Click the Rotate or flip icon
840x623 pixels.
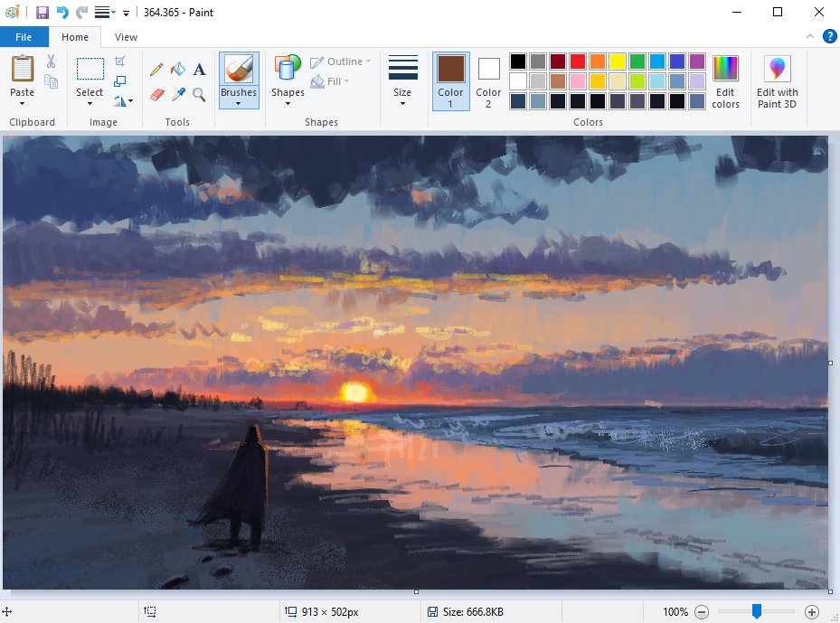coord(120,100)
